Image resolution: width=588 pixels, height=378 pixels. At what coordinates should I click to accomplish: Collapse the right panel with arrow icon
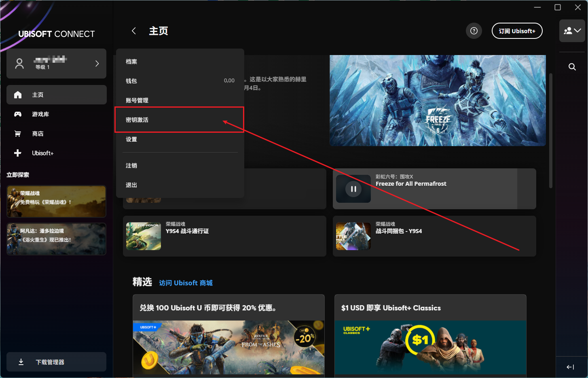pyautogui.click(x=570, y=367)
